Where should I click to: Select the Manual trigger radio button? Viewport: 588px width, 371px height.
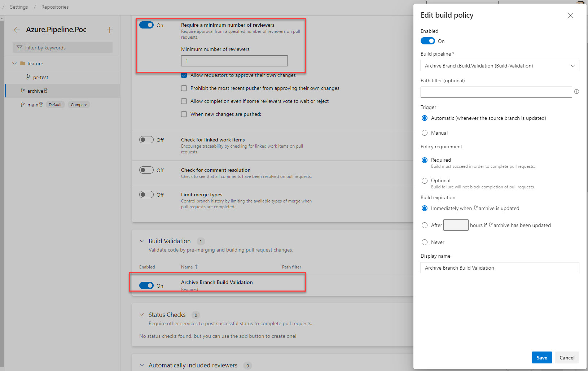point(425,133)
